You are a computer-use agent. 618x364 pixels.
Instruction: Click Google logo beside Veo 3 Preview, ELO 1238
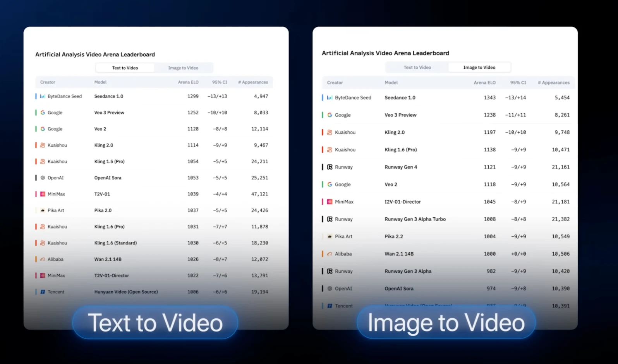[330, 115]
